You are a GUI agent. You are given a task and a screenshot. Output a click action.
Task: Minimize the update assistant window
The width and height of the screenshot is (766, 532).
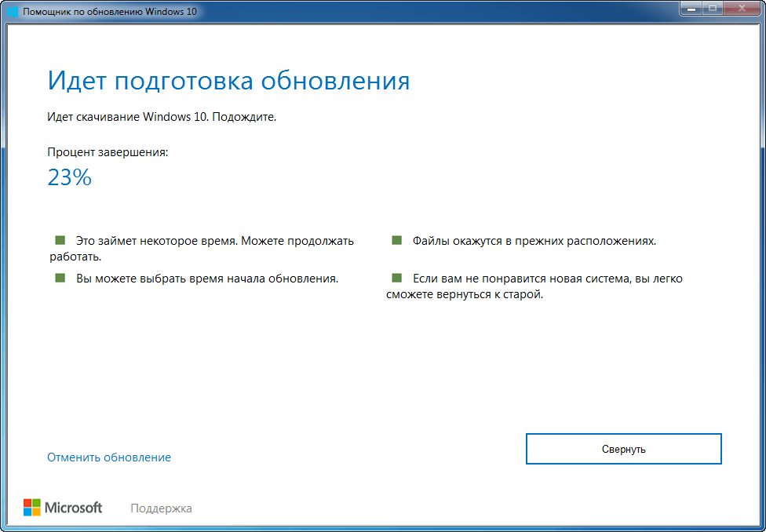(691, 7)
